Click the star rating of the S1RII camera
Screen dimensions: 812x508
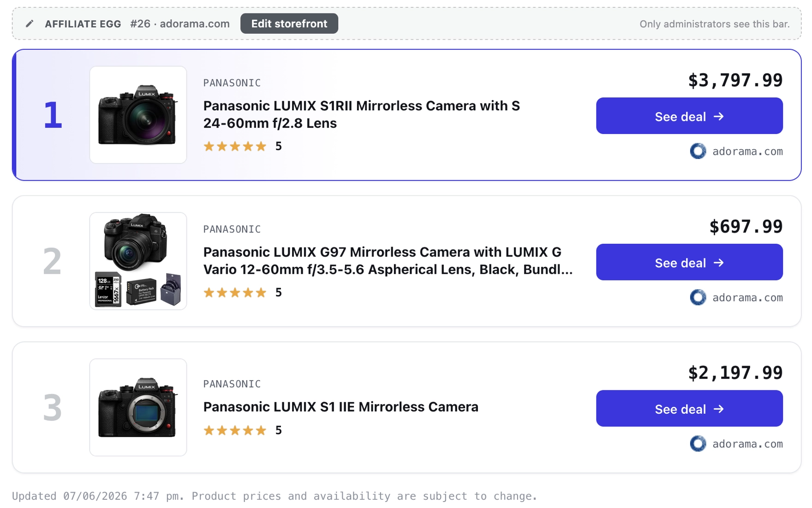pos(235,146)
